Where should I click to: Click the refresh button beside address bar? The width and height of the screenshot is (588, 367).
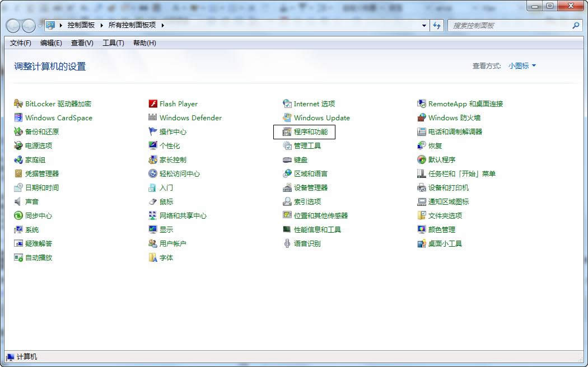(437, 26)
